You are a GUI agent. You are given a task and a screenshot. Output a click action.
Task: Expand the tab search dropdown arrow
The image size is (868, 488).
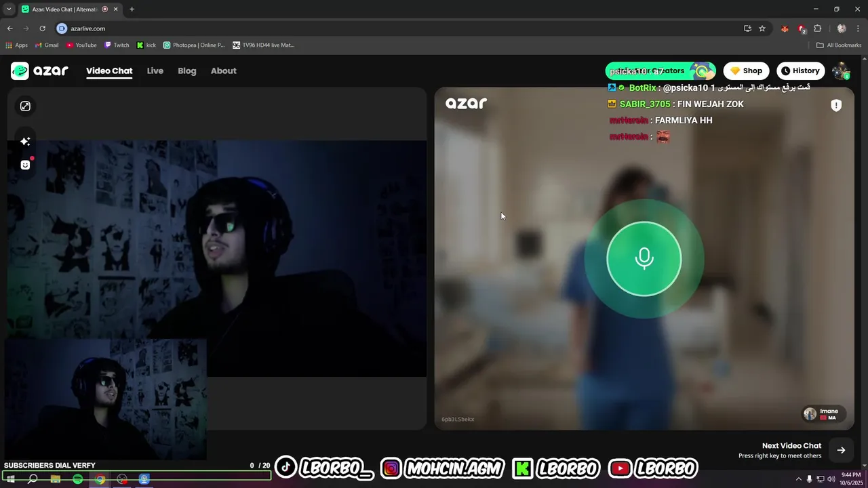(8, 9)
